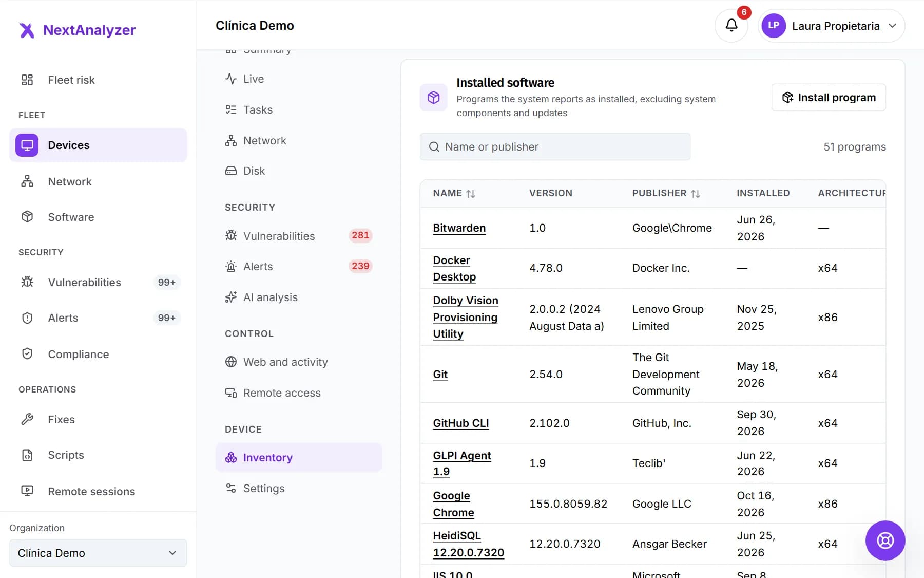Click the 51 programs count text

pos(855,147)
